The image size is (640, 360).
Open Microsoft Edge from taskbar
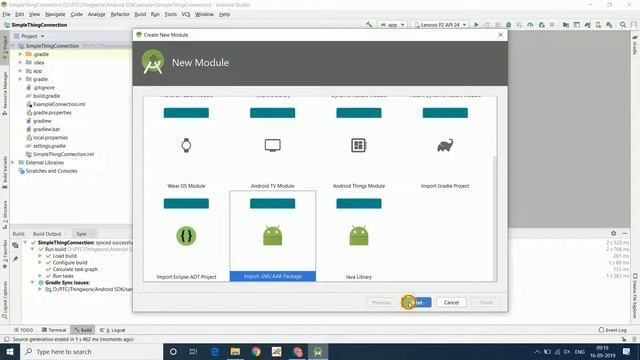(215, 351)
